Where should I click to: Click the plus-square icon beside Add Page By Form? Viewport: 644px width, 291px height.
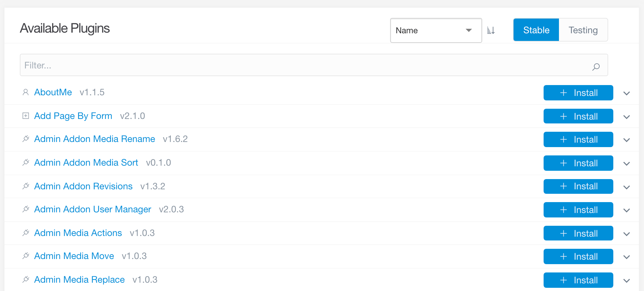coord(26,116)
